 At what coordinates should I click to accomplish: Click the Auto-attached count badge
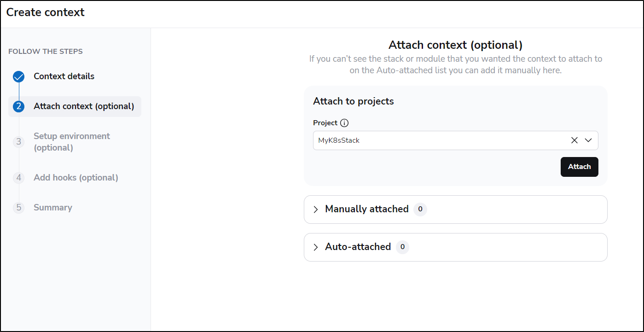(402, 247)
